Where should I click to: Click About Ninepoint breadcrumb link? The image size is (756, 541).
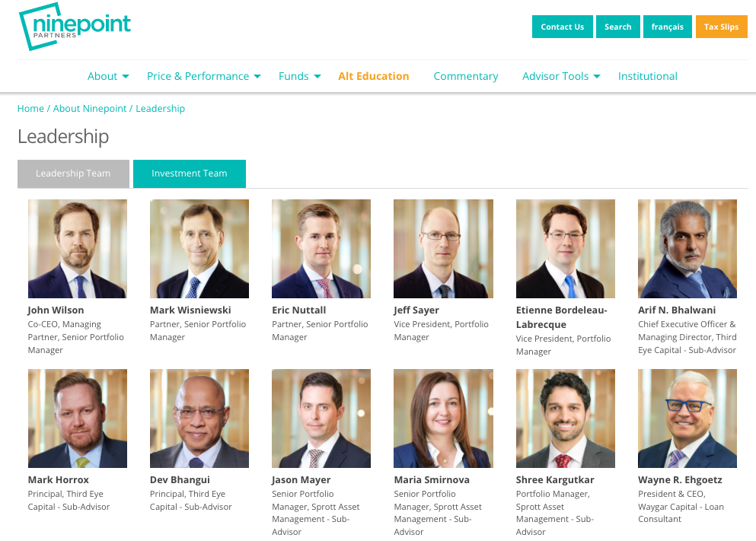(90, 108)
